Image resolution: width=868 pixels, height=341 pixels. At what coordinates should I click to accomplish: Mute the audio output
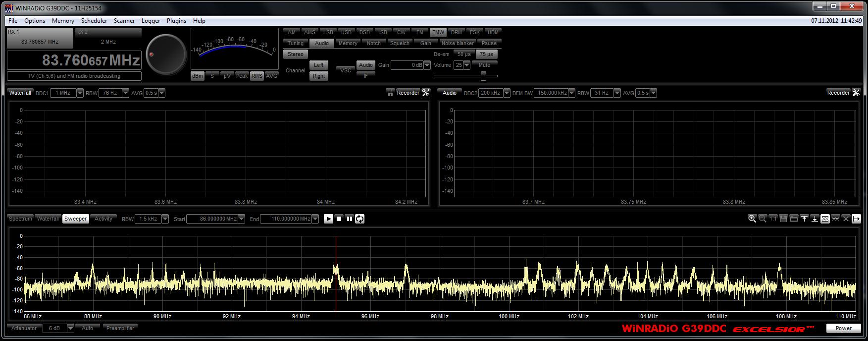point(485,65)
